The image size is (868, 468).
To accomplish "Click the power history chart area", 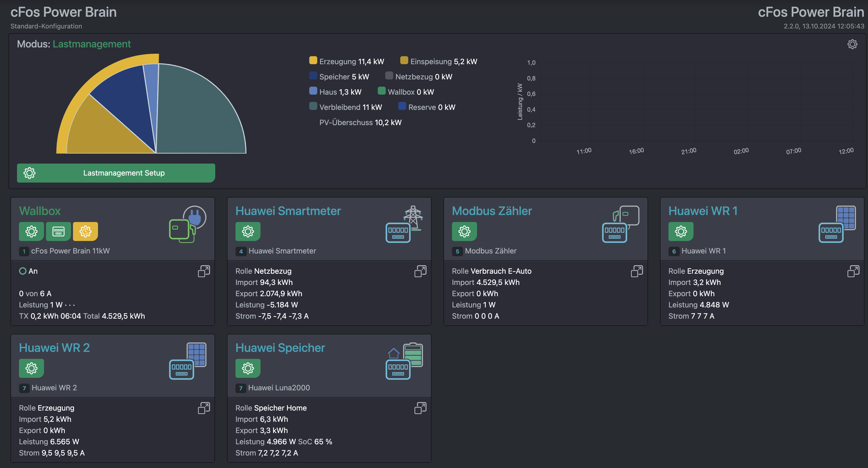I will (x=697, y=102).
